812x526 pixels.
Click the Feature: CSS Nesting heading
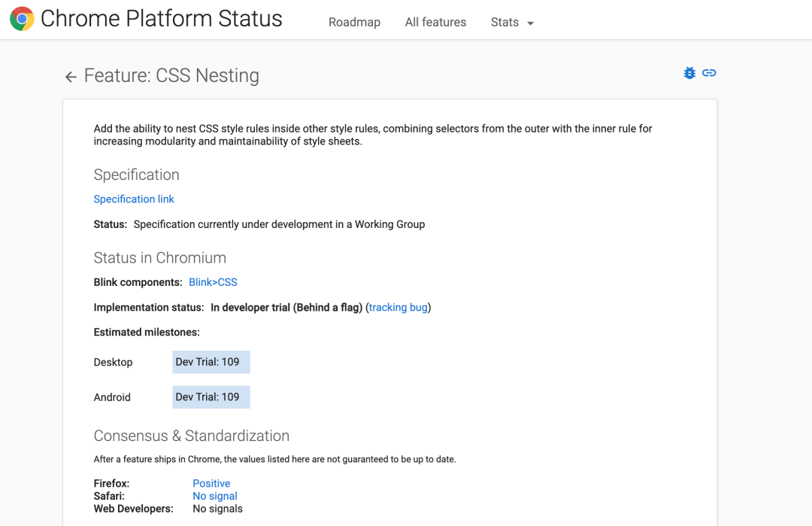pyautogui.click(x=171, y=76)
